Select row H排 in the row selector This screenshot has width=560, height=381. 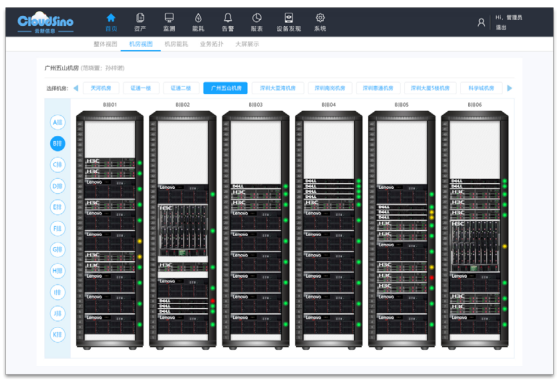coord(58,271)
